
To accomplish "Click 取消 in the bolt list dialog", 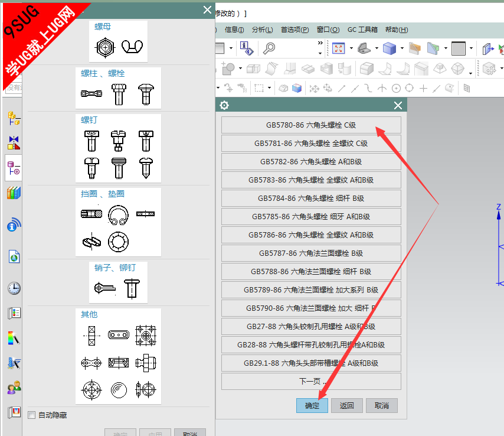I will tap(381, 406).
